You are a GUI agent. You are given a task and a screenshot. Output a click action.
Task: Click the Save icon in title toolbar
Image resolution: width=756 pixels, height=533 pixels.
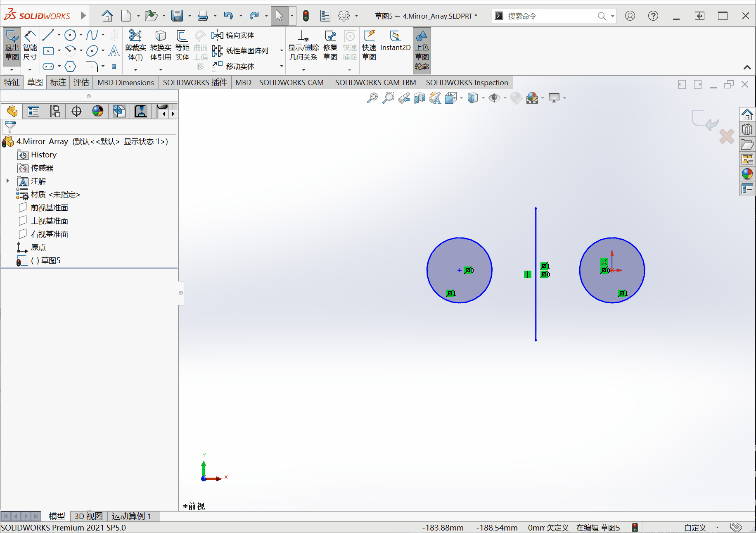[177, 16]
